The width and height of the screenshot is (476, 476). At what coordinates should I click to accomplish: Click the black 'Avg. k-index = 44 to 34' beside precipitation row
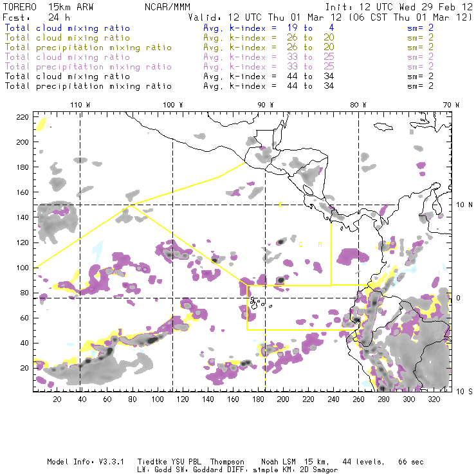coord(269,86)
